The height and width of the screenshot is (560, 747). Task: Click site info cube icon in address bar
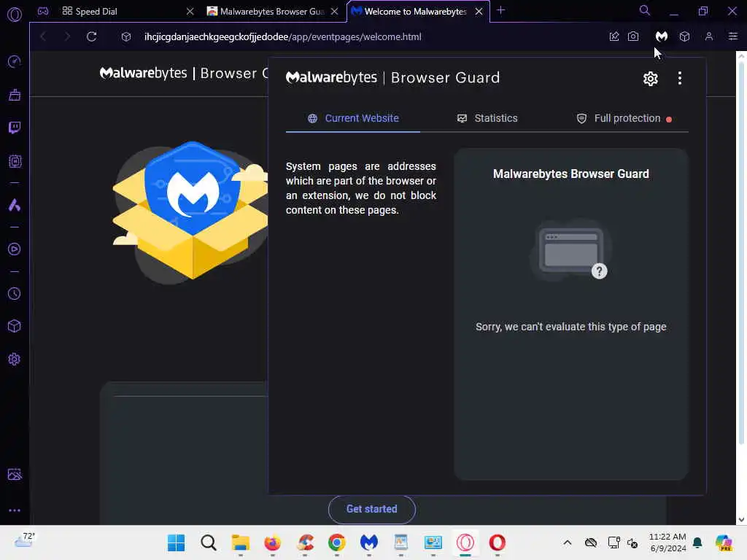point(126,36)
